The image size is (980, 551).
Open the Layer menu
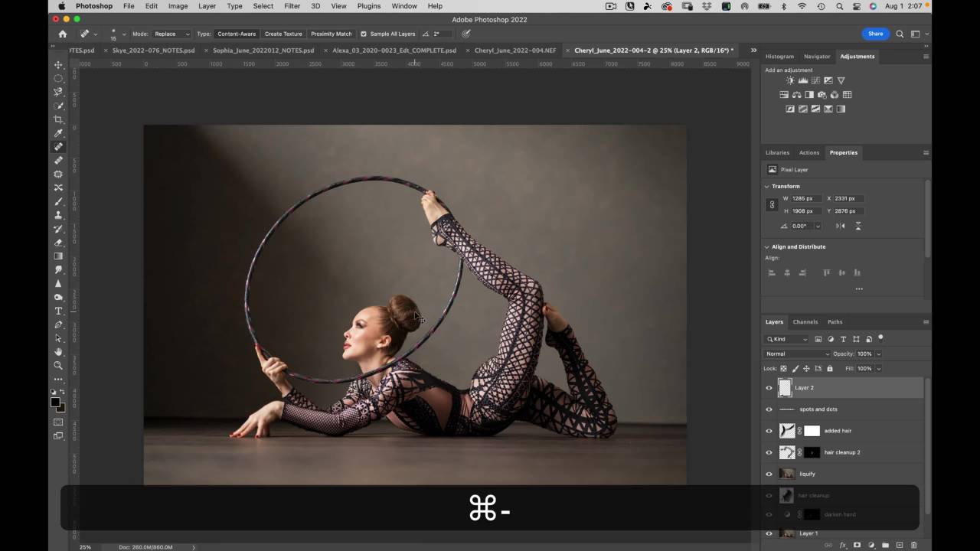pyautogui.click(x=207, y=6)
